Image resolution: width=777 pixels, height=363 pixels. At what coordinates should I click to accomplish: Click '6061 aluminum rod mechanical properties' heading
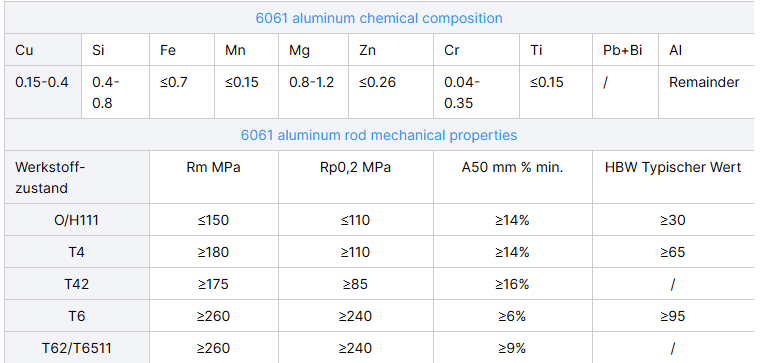[379, 135]
